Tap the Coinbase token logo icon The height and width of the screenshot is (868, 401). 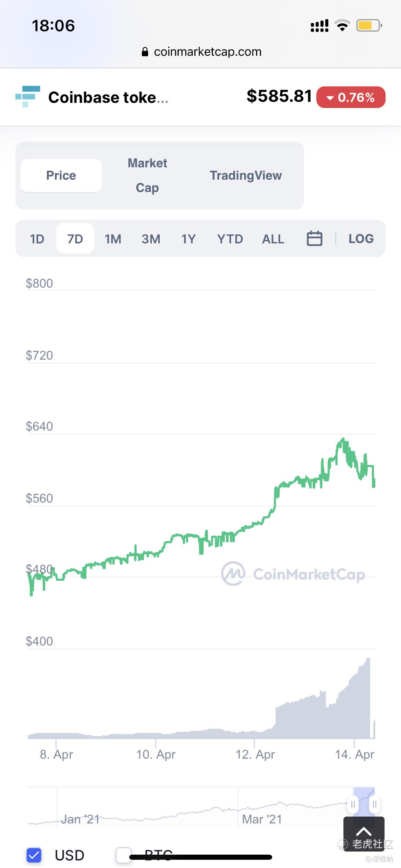(x=28, y=97)
